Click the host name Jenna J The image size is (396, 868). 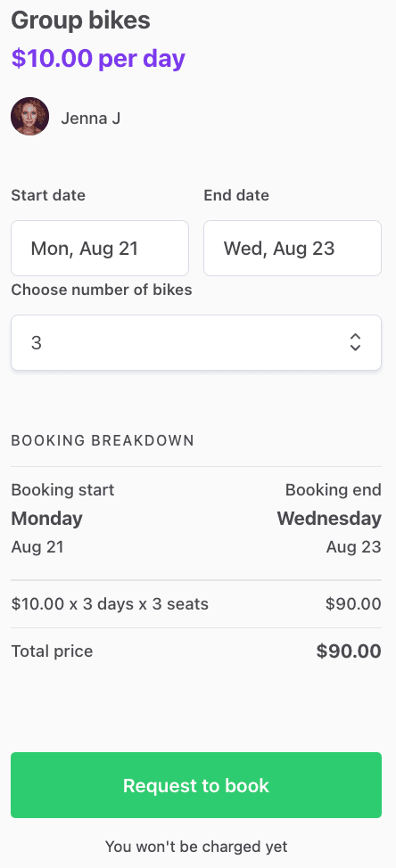tap(91, 118)
